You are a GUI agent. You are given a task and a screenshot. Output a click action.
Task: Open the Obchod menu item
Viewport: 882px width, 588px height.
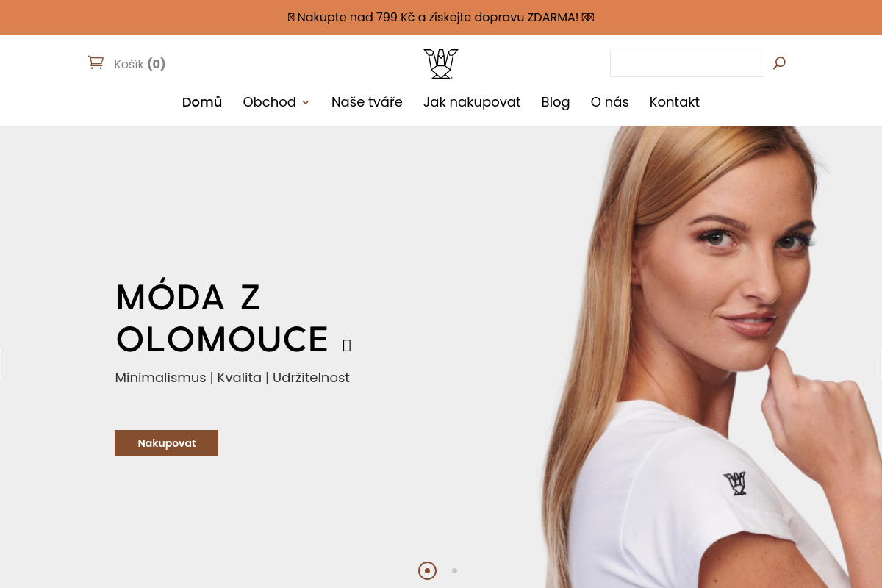tap(270, 102)
